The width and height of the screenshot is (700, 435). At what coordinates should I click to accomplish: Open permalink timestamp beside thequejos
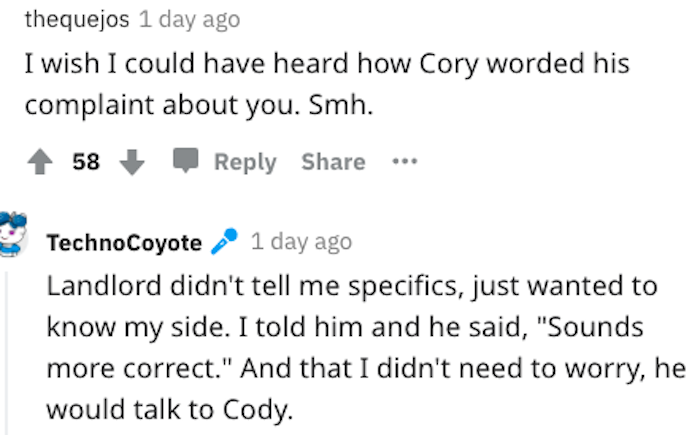pyautogui.click(x=189, y=20)
